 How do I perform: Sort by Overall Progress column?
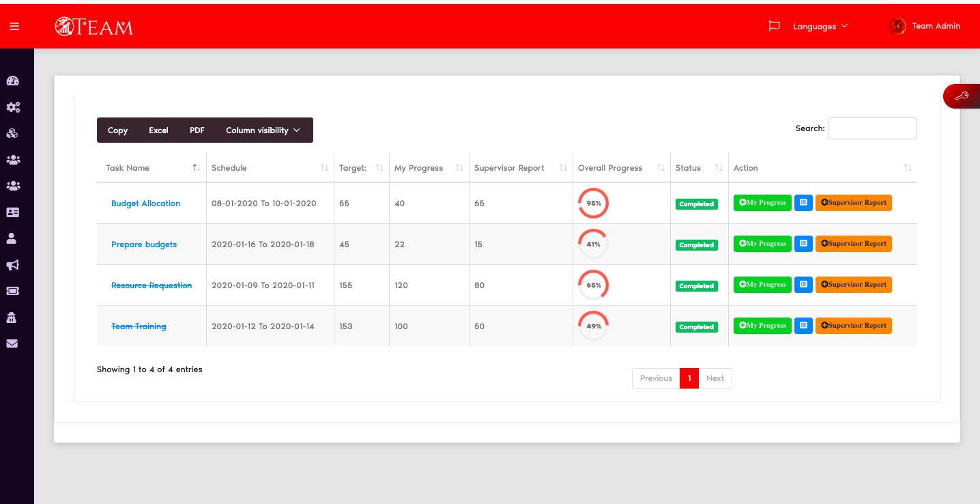621,168
